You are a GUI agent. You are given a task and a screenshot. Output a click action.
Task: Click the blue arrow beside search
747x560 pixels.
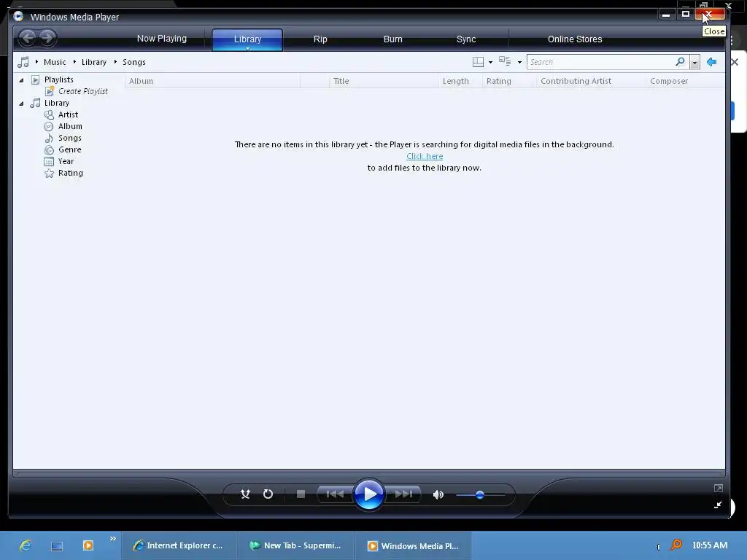click(x=712, y=62)
